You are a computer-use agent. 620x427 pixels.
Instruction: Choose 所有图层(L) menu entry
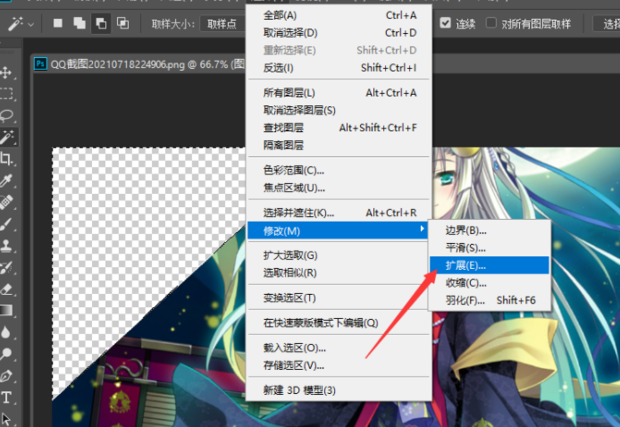339,93
